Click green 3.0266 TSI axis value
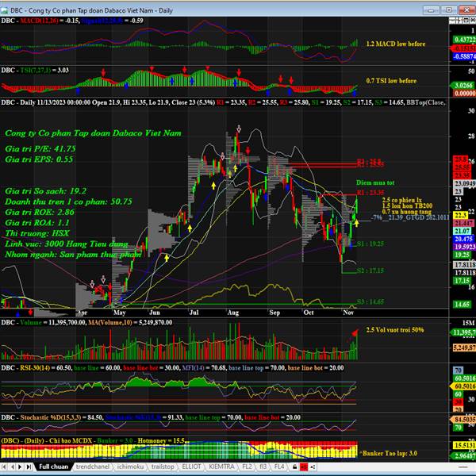476x476 pixels. (x=463, y=86)
